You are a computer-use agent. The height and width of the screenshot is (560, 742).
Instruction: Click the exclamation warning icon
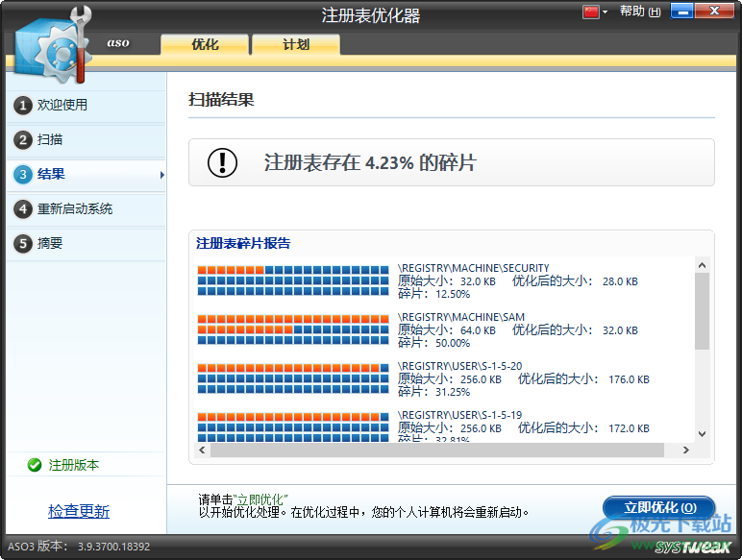point(222,162)
